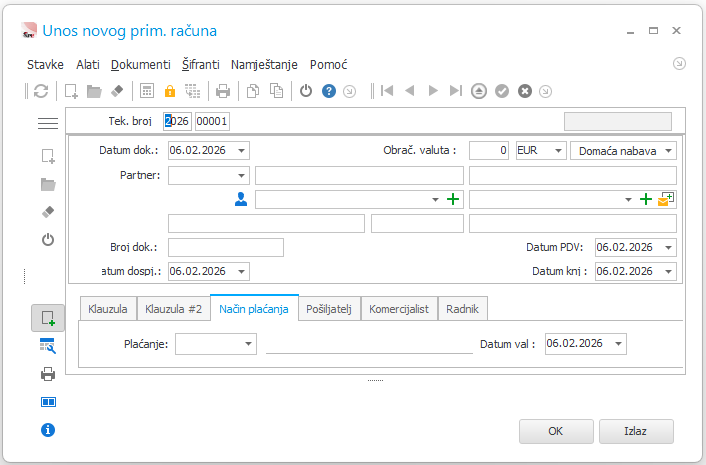Switch to the Komercijalist tab

[x=399, y=309]
